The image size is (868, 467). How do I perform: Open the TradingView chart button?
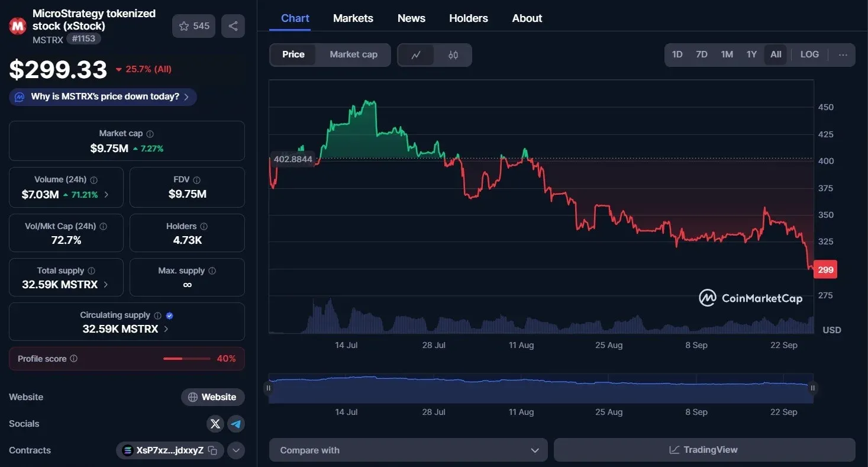point(704,450)
